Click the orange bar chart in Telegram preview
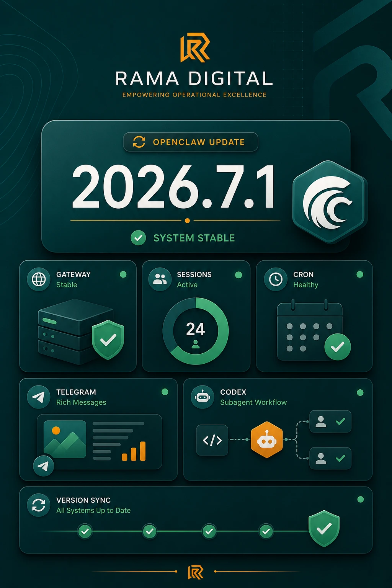The height and width of the screenshot is (588, 392). click(x=134, y=451)
